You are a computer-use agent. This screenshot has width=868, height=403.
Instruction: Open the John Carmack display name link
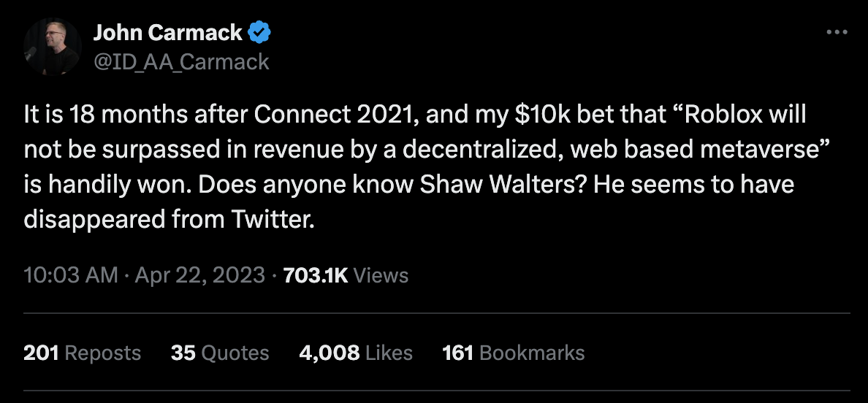(168, 33)
